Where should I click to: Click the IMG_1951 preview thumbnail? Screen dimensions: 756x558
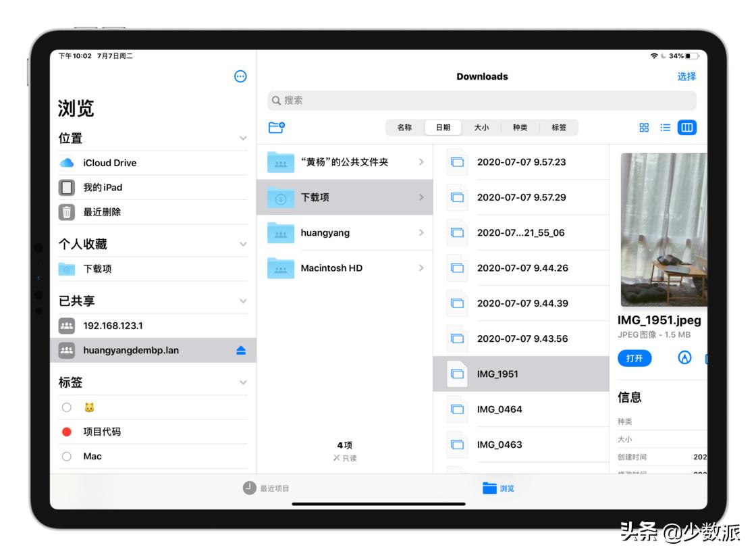click(x=665, y=230)
